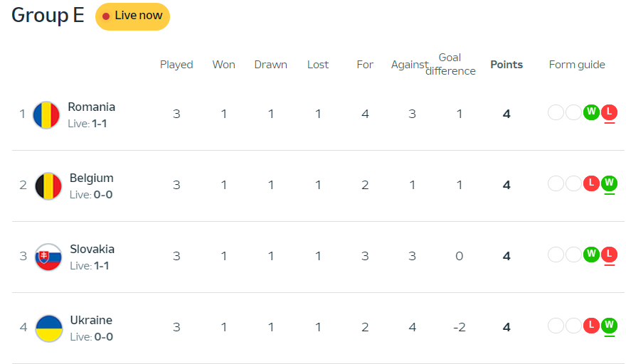
Task: Click the Romania flag icon
Action: tap(47, 114)
